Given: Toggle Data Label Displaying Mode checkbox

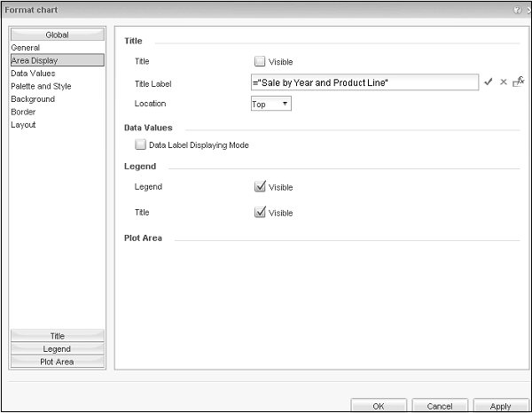Looking at the screenshot, I should click(141, 144).
